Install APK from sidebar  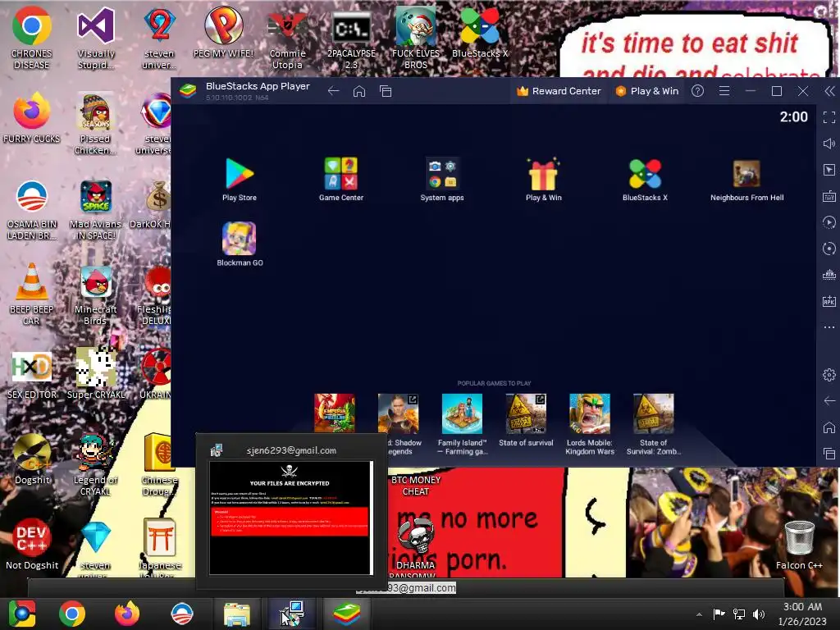tap(829, 301)
